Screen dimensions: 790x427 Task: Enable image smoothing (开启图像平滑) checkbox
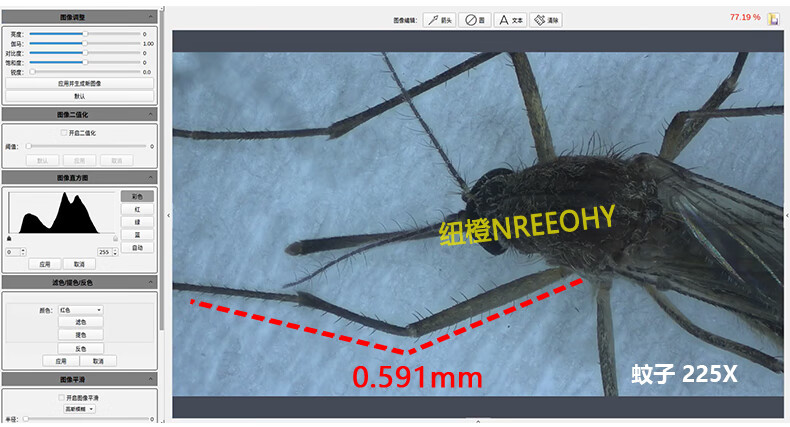(61, 397)
